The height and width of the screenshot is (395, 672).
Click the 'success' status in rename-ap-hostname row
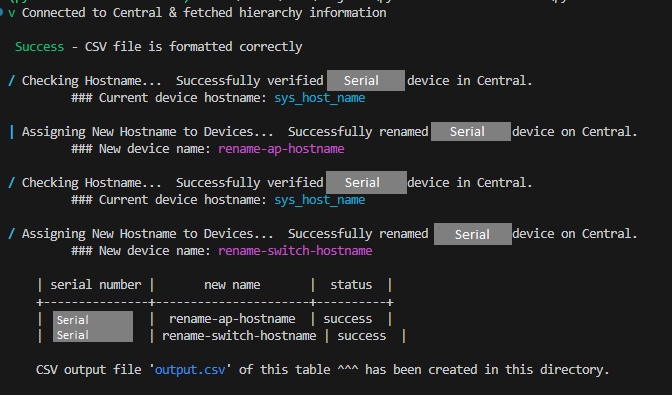348,319
